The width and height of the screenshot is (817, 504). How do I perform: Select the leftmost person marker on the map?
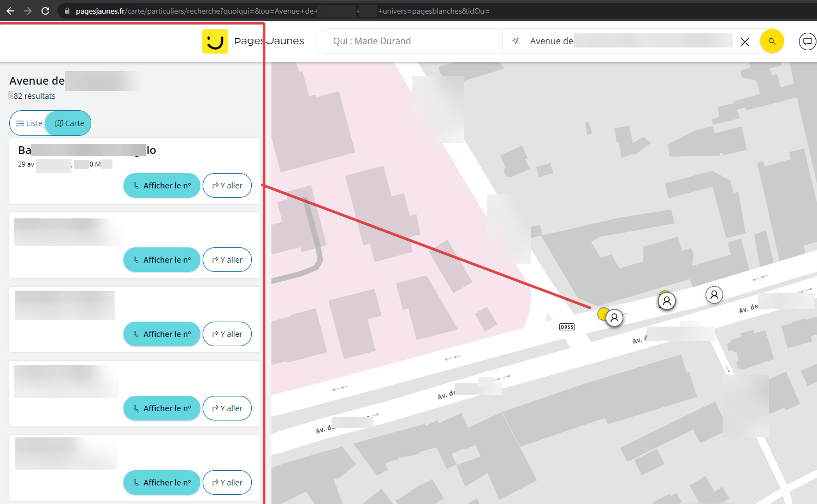tap(614, 318)
